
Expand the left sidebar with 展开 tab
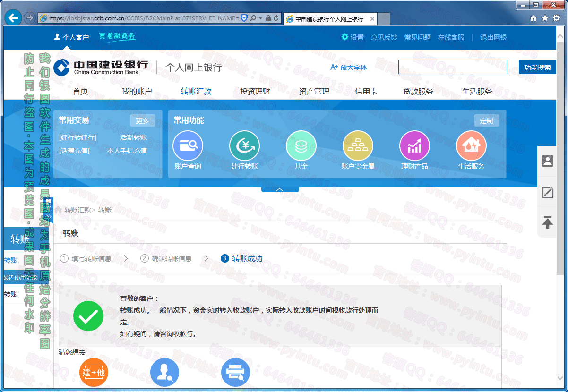[x=49, y=210]
